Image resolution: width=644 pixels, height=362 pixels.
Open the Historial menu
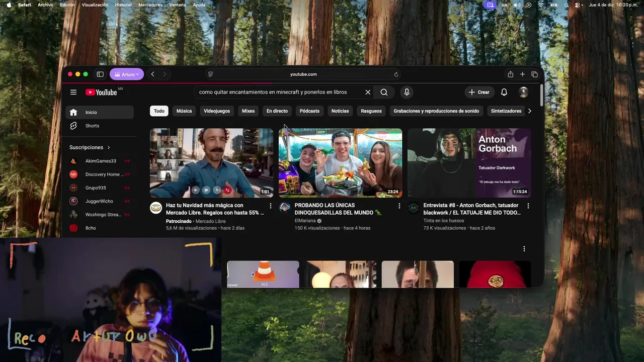coord(123,5)
